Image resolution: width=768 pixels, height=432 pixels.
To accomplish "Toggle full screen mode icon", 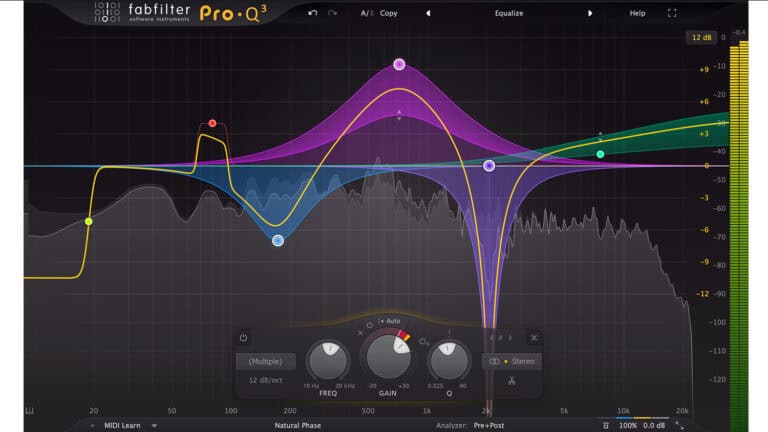I will (x=672, y=13).
